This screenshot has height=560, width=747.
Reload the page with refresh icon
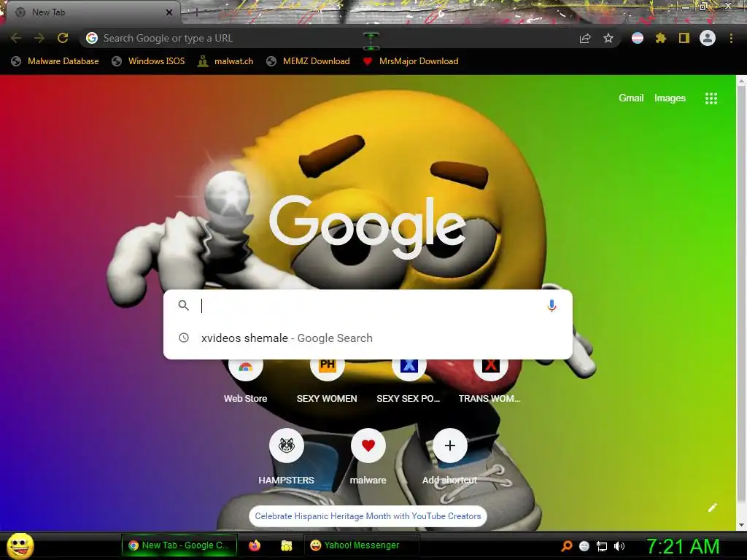63,38
